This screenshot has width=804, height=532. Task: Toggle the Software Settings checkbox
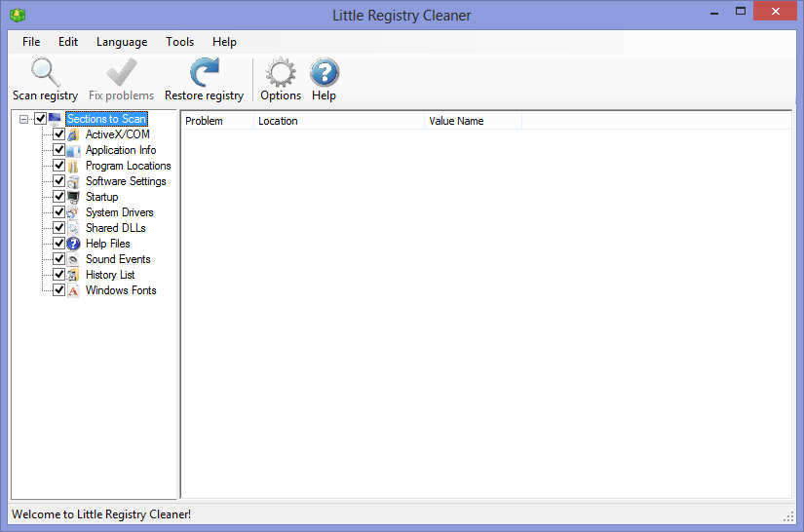(59, 181)
